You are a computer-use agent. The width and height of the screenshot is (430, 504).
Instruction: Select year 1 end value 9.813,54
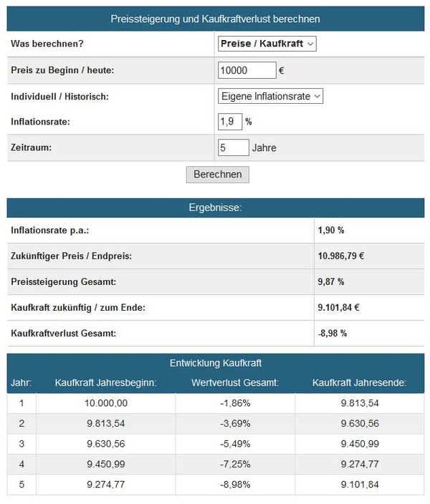[x=360, y=403]
